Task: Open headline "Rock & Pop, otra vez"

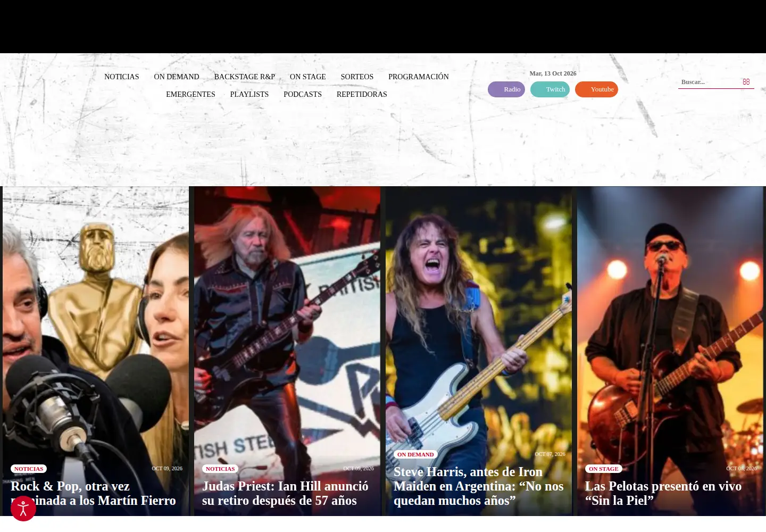Action: point(93,493)
